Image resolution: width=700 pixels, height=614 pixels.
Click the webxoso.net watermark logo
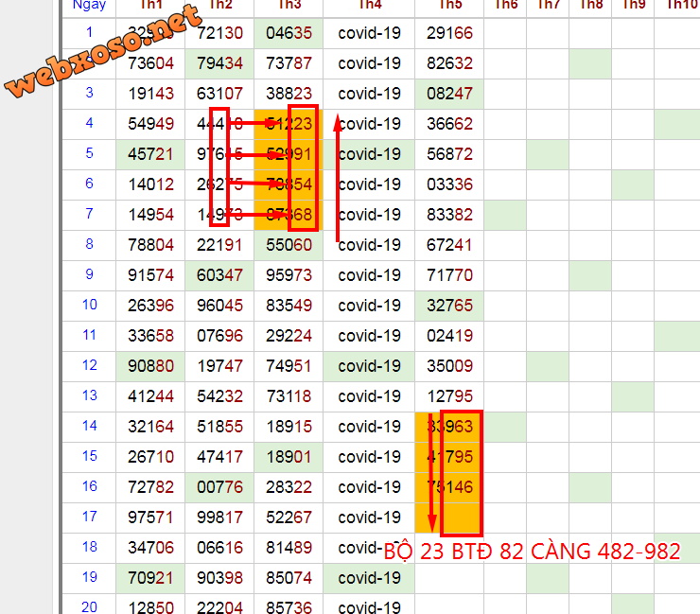104,52
